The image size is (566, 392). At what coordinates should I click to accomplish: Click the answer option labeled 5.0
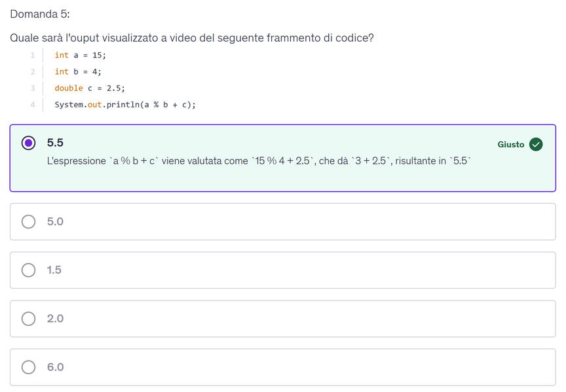pos(282,222)
